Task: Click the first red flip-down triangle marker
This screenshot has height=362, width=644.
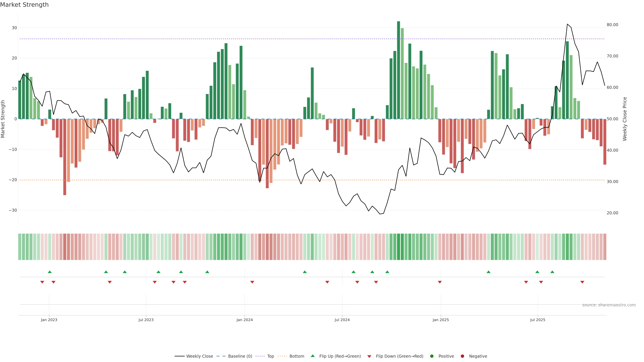Action: tap(42, 282)
